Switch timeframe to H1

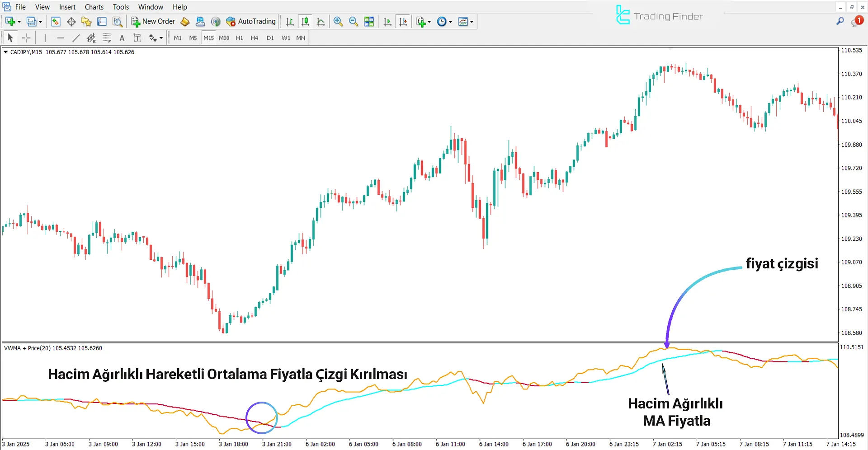coord(240,38)
